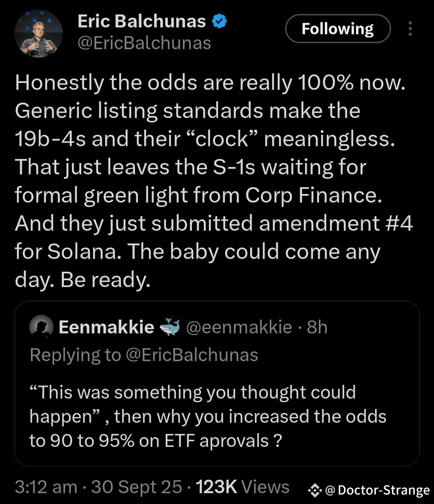Click the main tweet text body
The width and height of the screenshot is (434, 504).
tap(210, 181)
